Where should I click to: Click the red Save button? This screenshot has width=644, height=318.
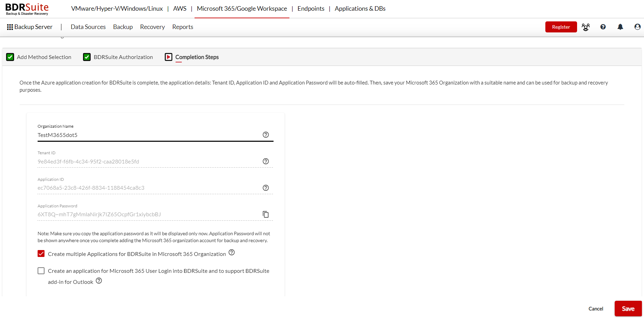pos(628,309)
